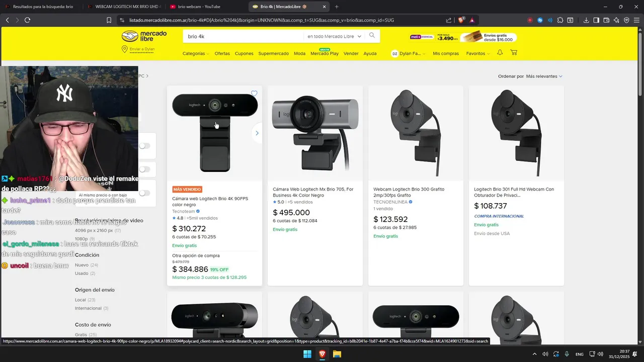Toggle the browser sidebar panel

(596, 20)
